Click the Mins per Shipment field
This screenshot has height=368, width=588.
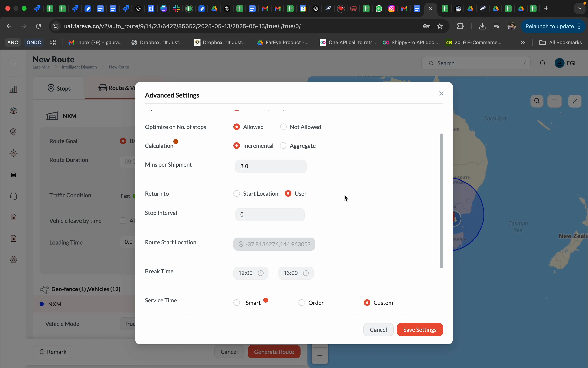pyautogui.click(x=271, y=166)
